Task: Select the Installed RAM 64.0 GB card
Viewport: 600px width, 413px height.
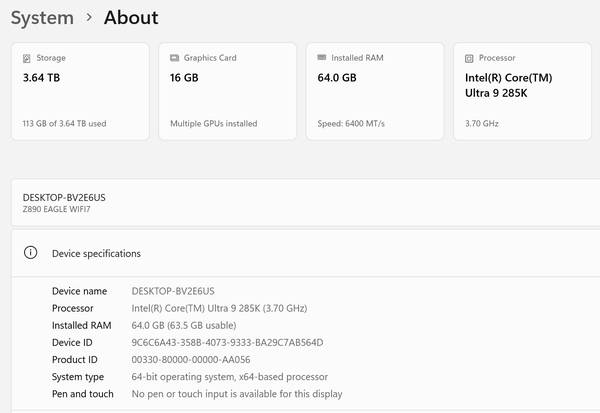Action: click(x=374, y=91)
